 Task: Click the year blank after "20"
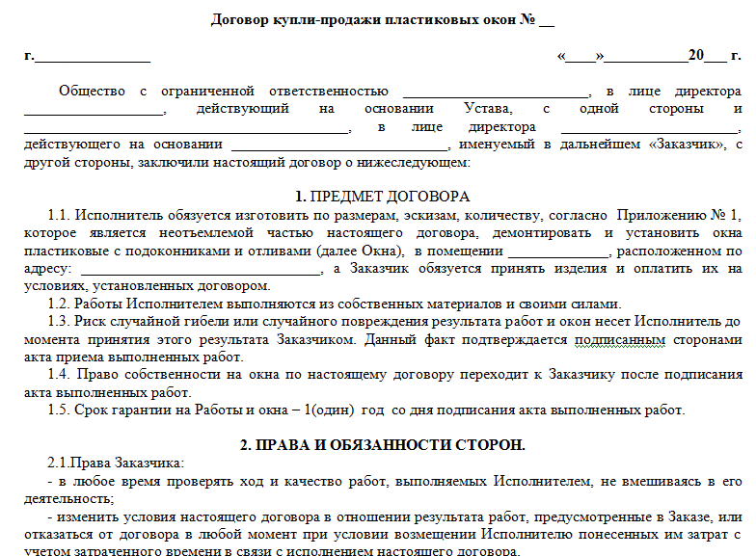tap(715, 56)
